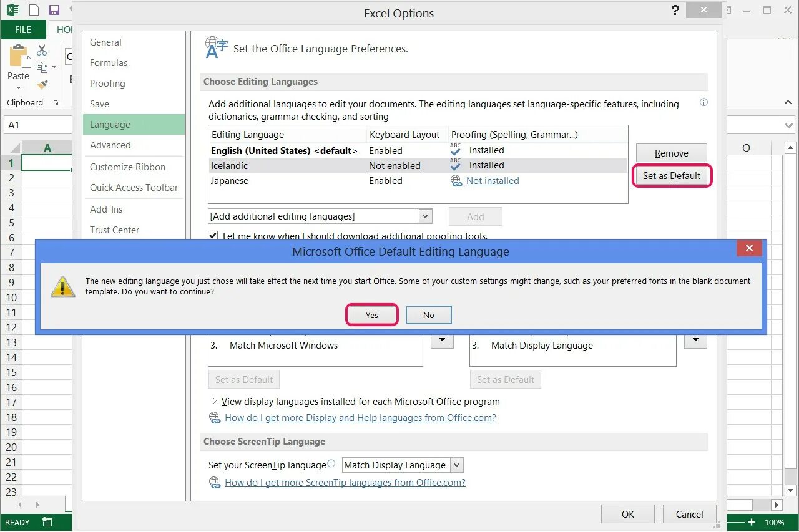The image size is (799, 532).
Task: Click the zoom in plus icon in status bar
Action: coord(752,522)
